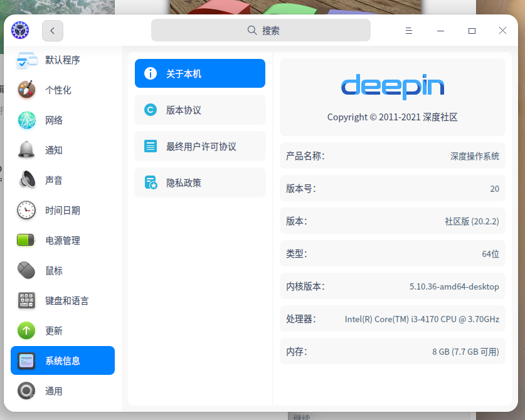
Task: Click the Control Center gear logo icon
Action: tap(20, 31)
